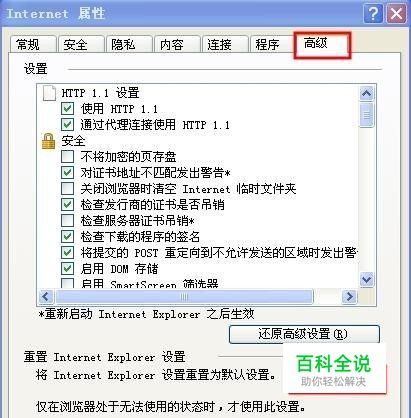Uncheck 启用 DOM 存储 option

tap(67, 269)
